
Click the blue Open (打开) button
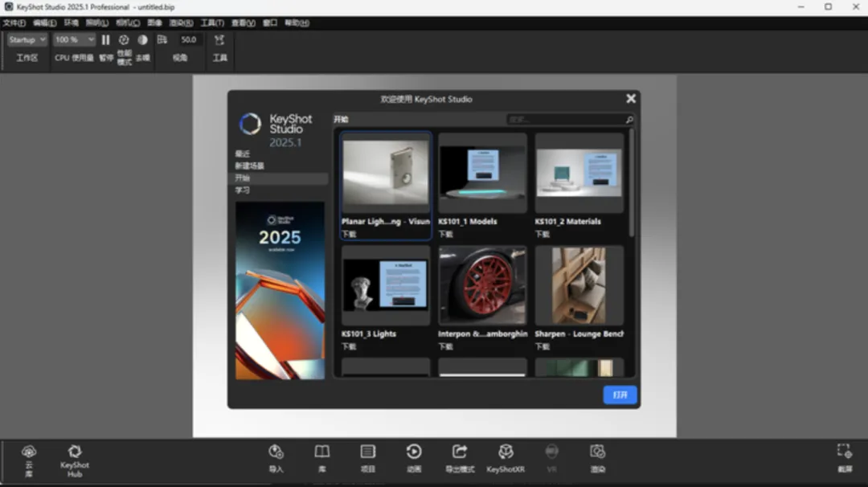pos(620,395)
